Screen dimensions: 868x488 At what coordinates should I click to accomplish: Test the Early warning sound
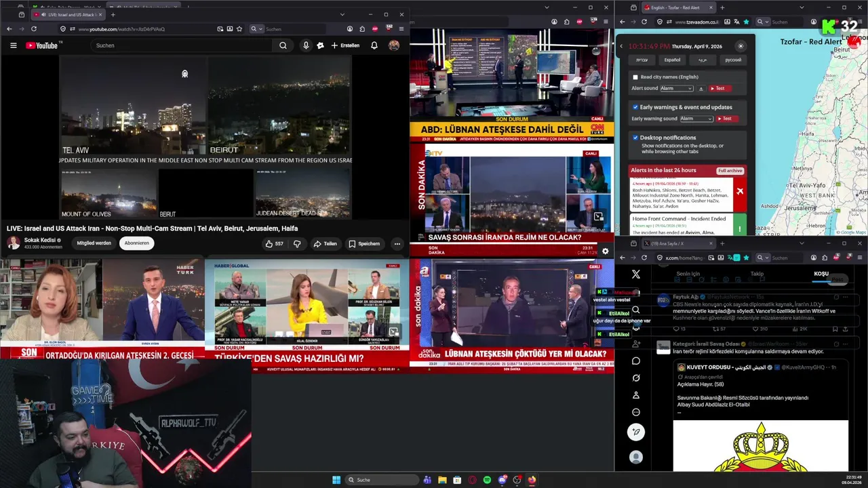[x=727, y=119]
